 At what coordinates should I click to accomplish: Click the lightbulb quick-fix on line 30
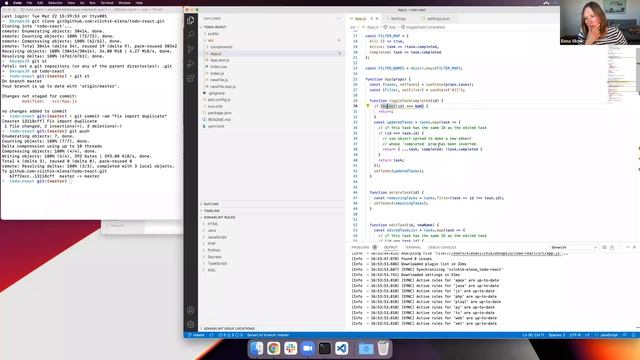368,106
